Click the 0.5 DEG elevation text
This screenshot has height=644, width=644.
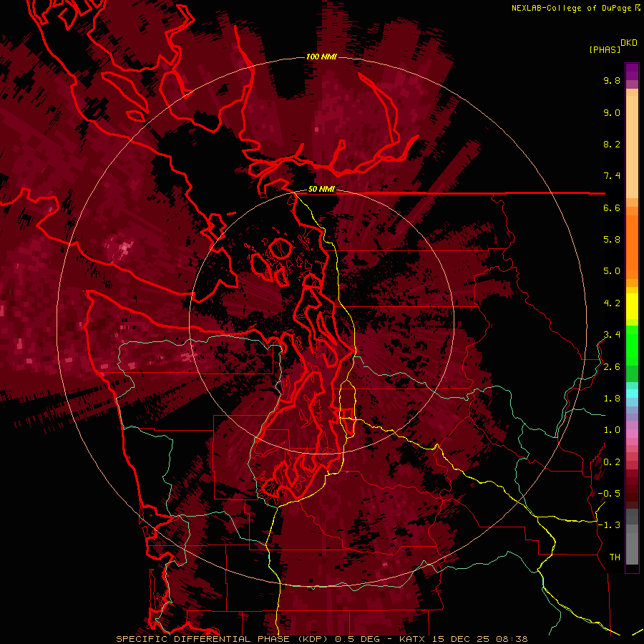pos(357,639)
